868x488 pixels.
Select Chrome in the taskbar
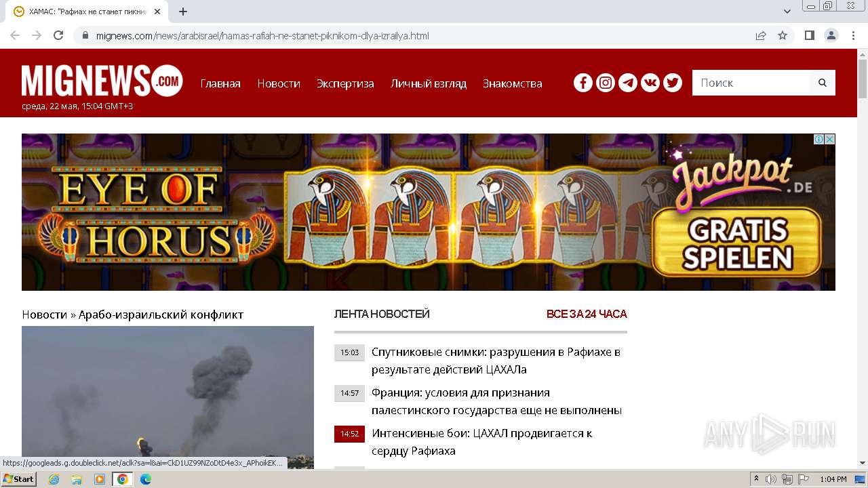(x=122, y=479)
